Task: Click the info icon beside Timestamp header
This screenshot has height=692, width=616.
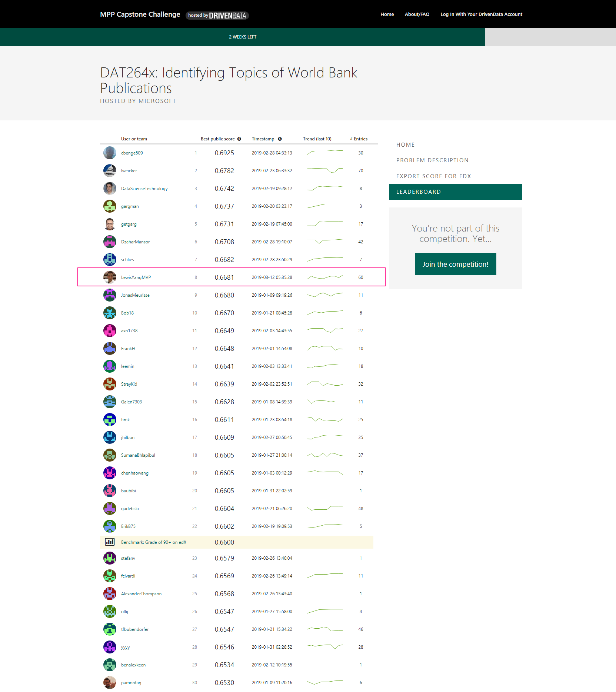Action: (x=280, y=139)
